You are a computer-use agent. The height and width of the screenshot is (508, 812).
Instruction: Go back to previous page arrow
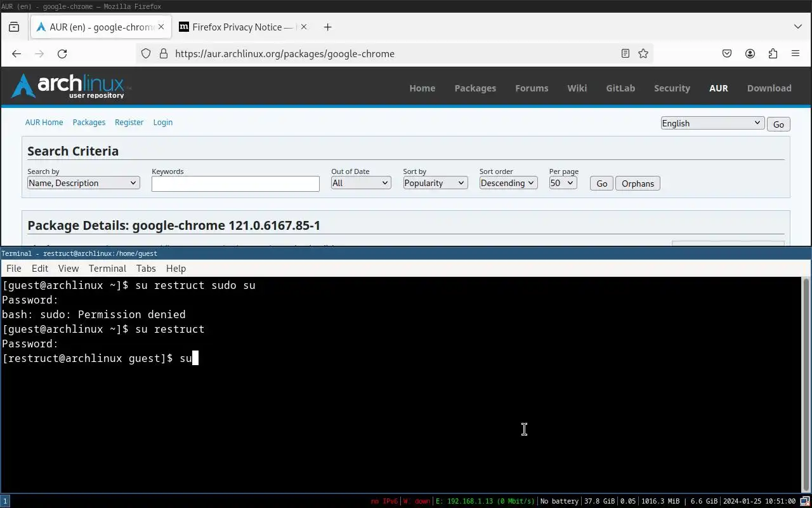(16, 54)
